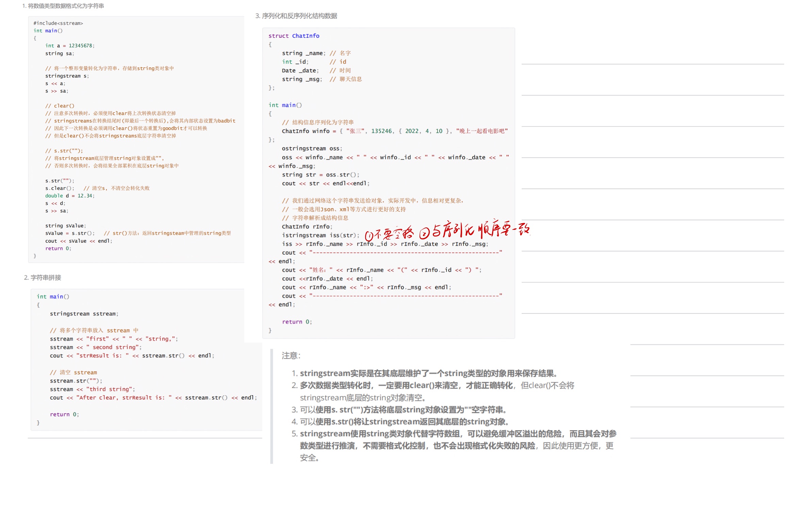Click the heading '3. 序列化和反序列化结构数据'
Screen dimensions: 812x507
pos(296,16)
